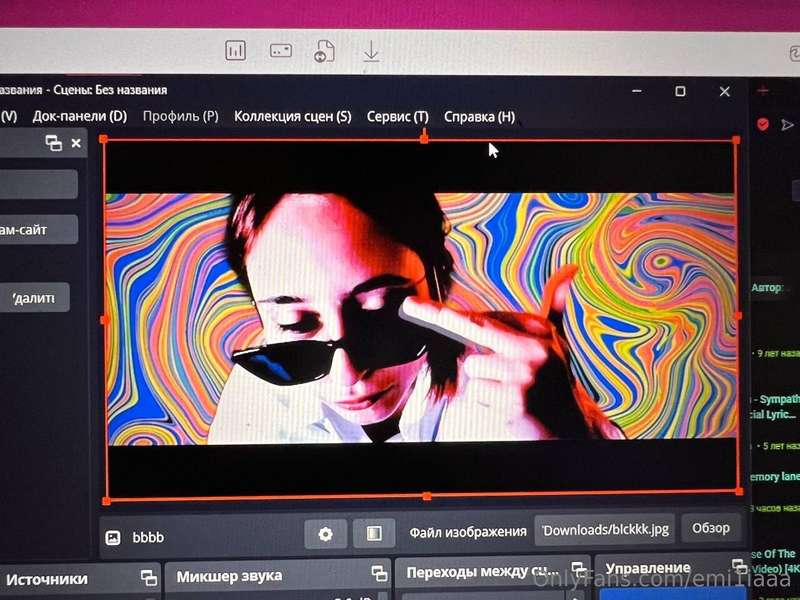
Task: Click the Обзор browse button
Action: [711, 528]
